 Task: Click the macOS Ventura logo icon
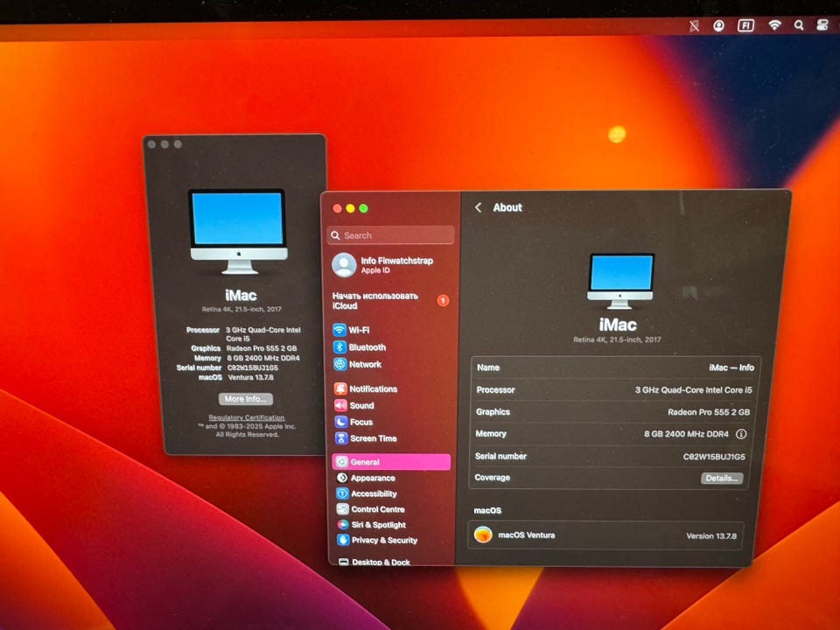[x=483, y=534]
